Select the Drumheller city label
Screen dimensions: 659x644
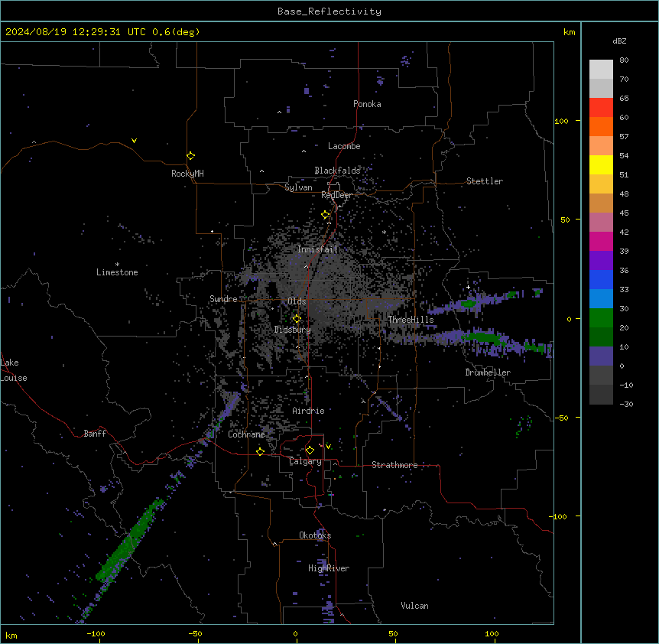[488, 372]
